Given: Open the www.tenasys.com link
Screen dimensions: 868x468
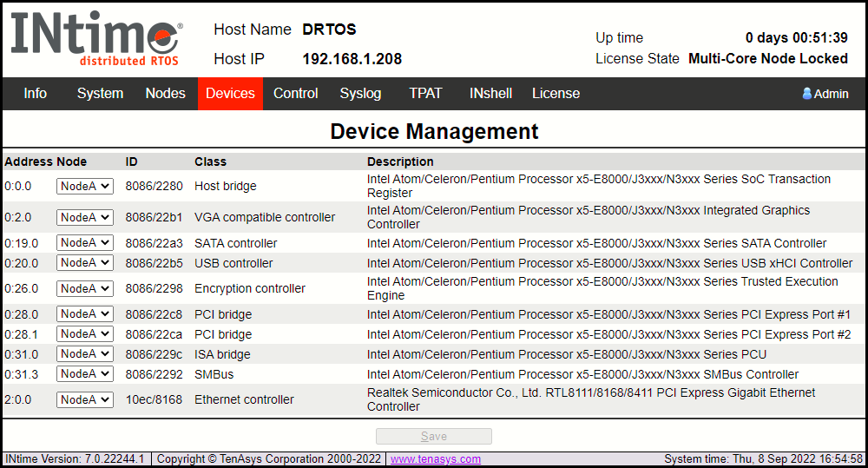Looking at the screenshot, I should (x=435, y=459).
